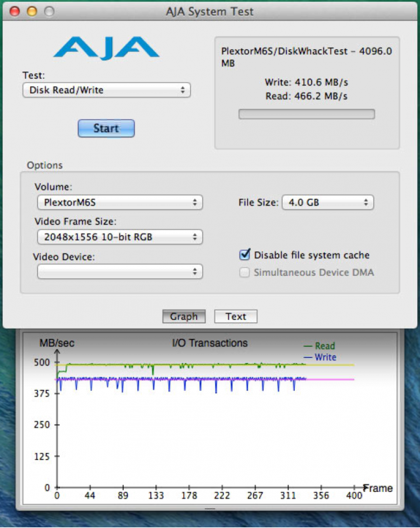Viewport: 420px width, 528px height.
Task: Click the green Read legend entry
Action: [x=320, y=346]
